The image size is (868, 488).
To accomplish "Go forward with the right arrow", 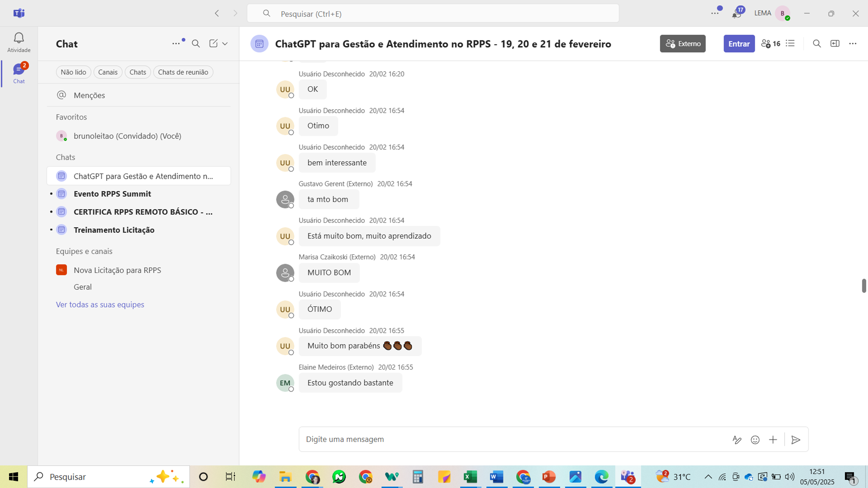I will (235, 13).
